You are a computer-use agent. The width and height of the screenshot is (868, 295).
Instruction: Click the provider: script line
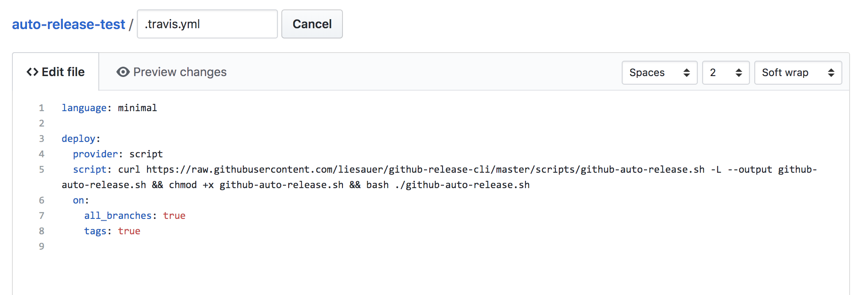118,154
